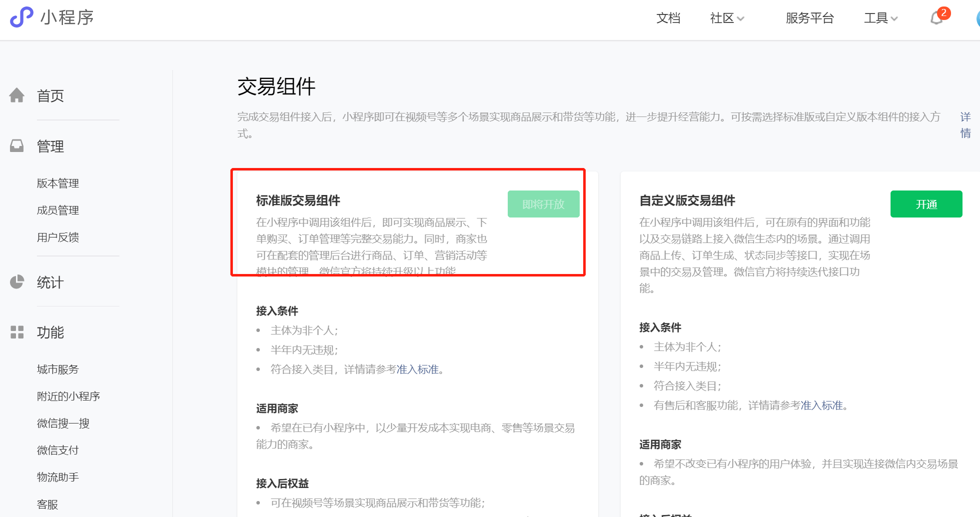Image resolution: width=980 pixels, height=517 pixels.
Task: Click the 开通 button for 自定义版交易组件
Action: click(x=926, y=204)
